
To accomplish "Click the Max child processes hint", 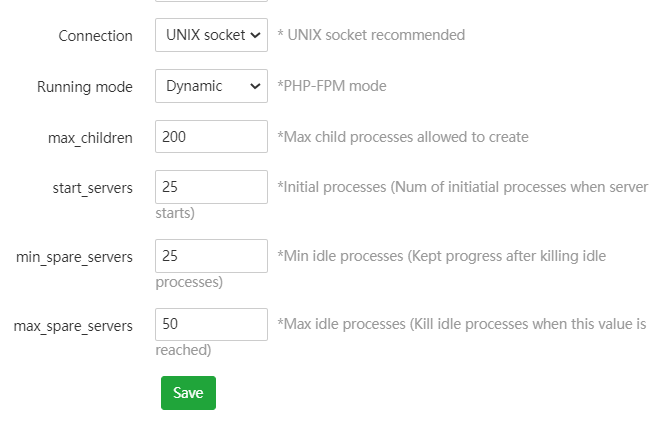I will 403,137.
